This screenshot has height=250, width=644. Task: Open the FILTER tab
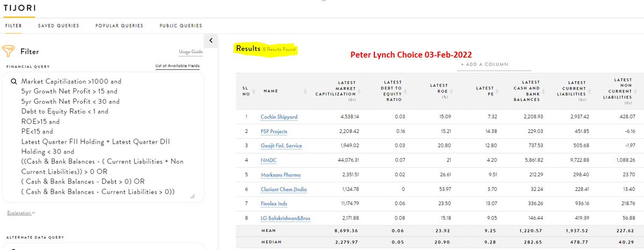pos(13,25)
